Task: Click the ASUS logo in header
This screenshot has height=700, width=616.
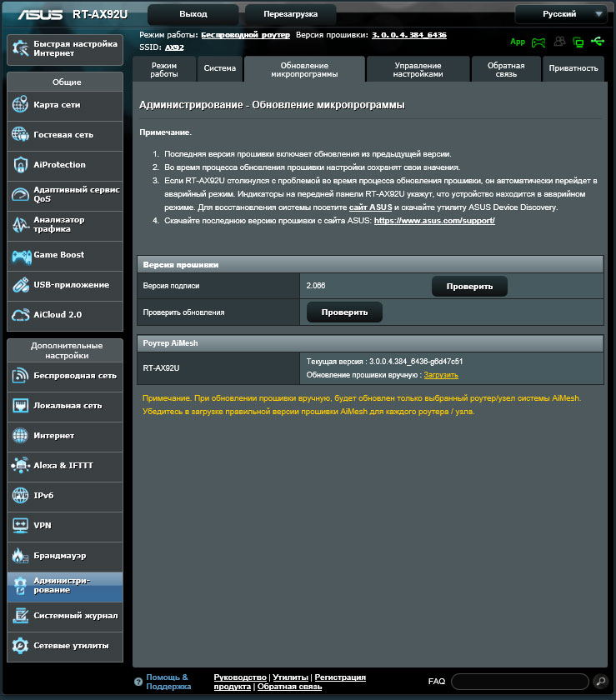Action: 40,15
